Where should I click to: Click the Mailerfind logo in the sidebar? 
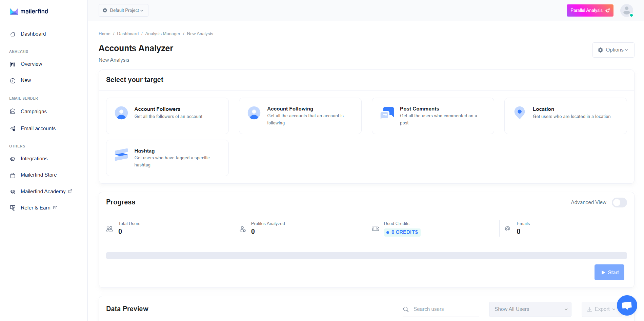pyautogui.click(x=28, y=11)
